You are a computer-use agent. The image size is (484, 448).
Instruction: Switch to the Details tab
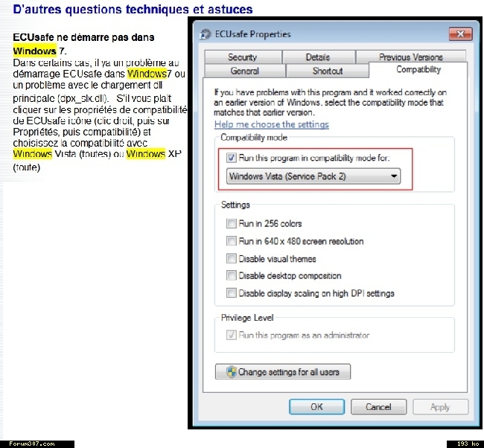pyautogui.click(x=318, y=57)
